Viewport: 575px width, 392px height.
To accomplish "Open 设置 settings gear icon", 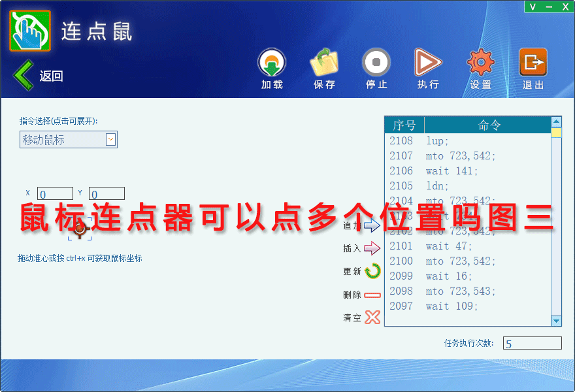I will (x=480, y=62).
